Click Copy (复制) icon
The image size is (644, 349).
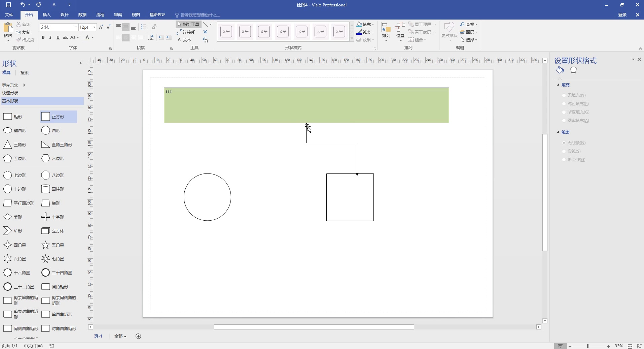(19, 32)
